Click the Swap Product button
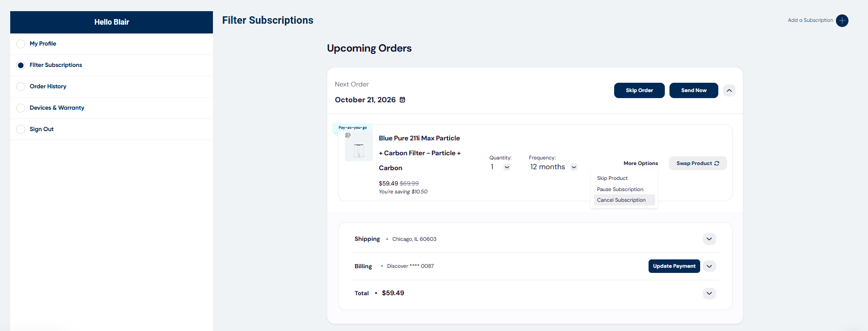This screenshot has width=868, height=331. pyautogui.click(x=698, y=163)
